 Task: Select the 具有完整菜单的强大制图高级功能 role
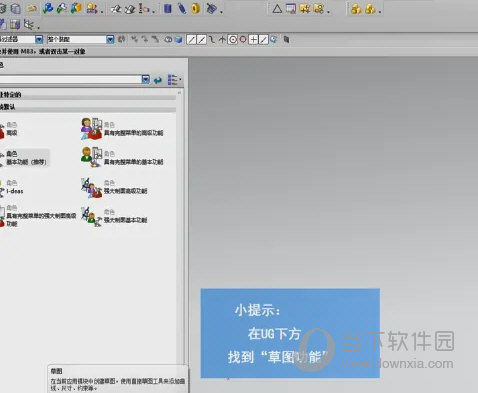click(x=38, y=216)
